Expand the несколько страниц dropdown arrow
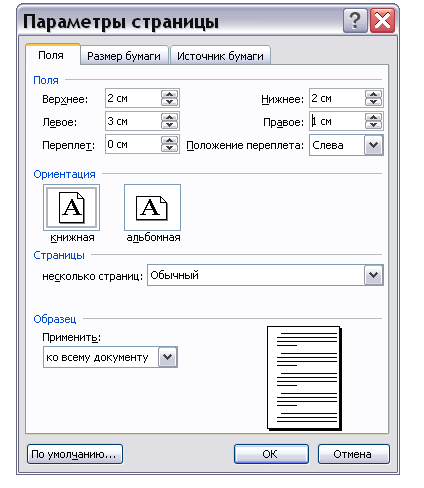The image size is (424, 488). tap(373, 275)
